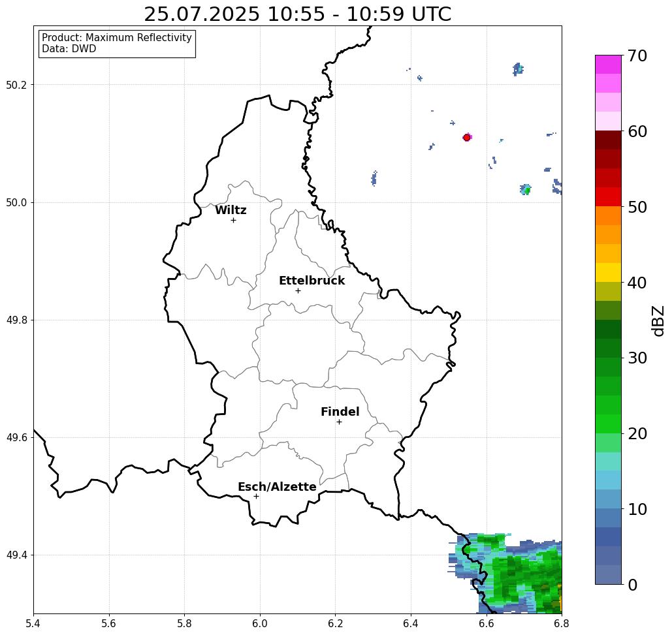Click latitude tick label 49.8
Screen dimensions: 672x635
16,320
